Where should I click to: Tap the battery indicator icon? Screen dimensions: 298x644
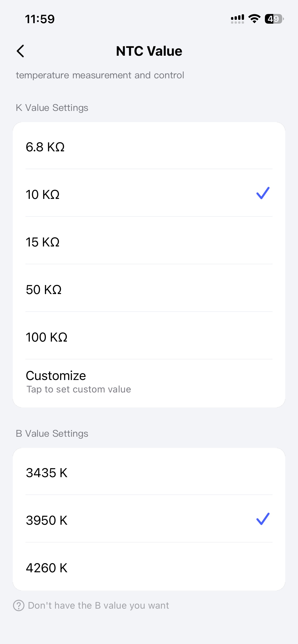pyautogui.click(x=274, y=19)
